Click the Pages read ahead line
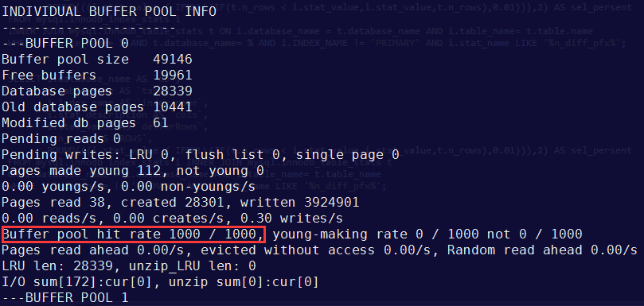Viewport: 644px width, 306px height. (319, 250)
